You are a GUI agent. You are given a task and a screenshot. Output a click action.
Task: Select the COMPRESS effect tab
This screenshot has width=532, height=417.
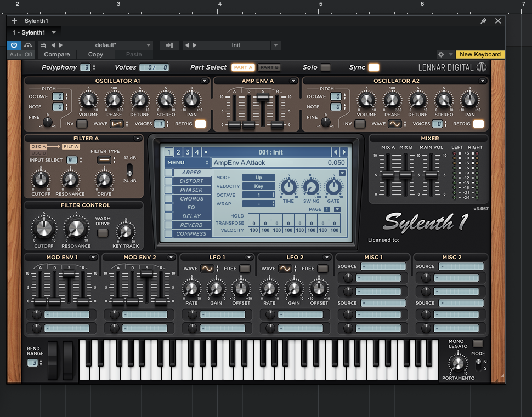(x=191, y=234)
